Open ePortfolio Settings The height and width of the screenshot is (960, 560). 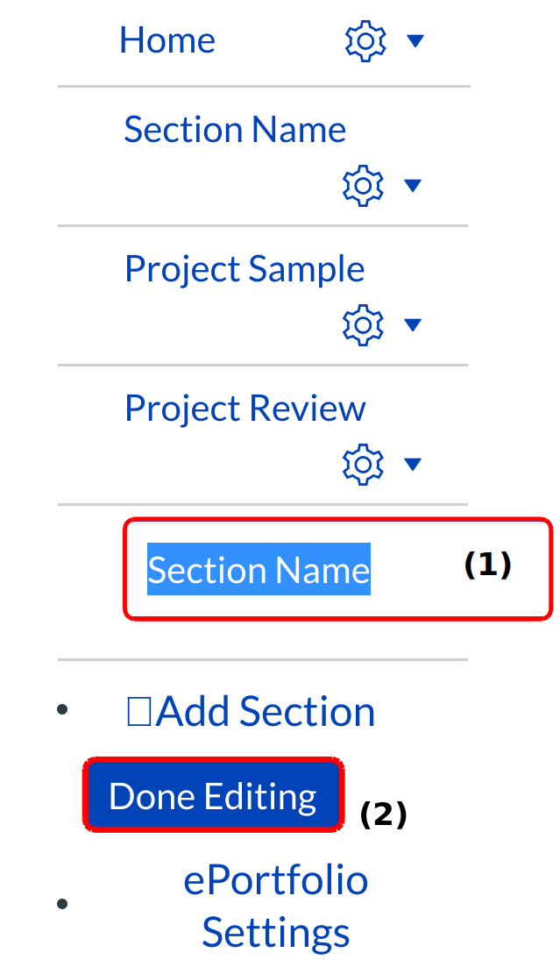pos(275,907)
